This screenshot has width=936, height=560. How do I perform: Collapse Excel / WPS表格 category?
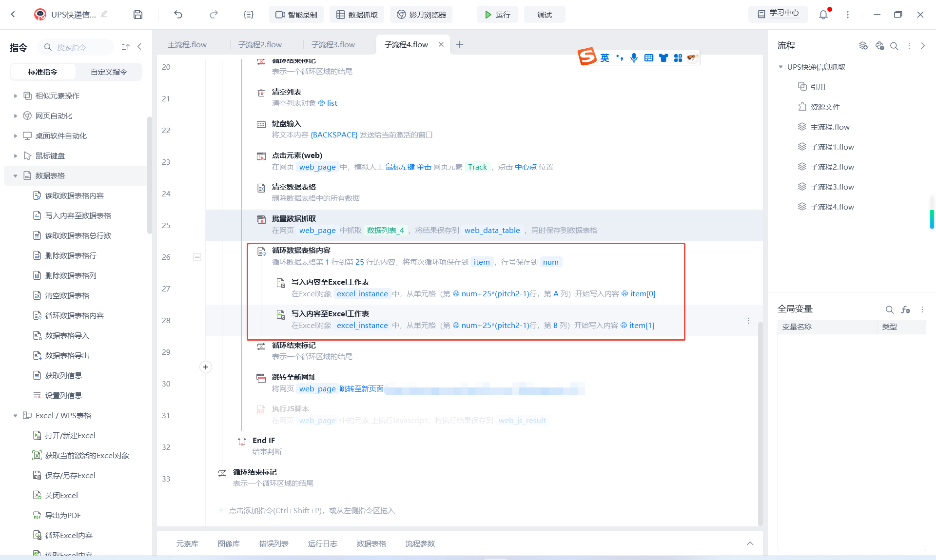pyautogui.click(x=16, y=416)
